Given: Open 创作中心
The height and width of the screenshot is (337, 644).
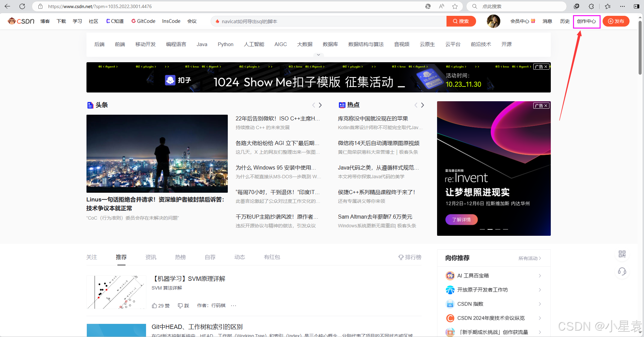Looking at the screenshot, I should (x=586, y=21).
